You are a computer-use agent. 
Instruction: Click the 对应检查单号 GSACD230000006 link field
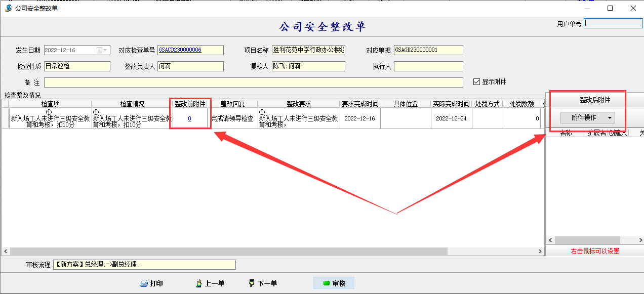tap(190, 50)
